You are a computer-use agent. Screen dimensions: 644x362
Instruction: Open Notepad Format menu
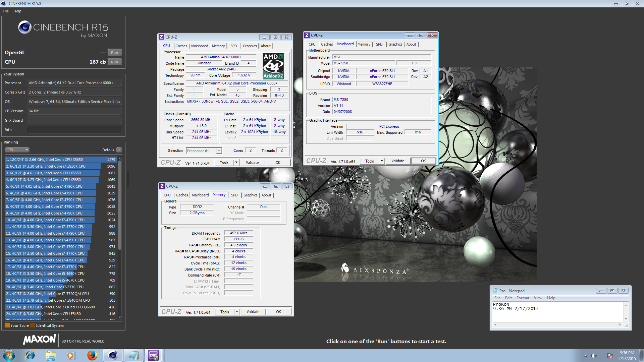pyautogui.click(x=523, y=298)
